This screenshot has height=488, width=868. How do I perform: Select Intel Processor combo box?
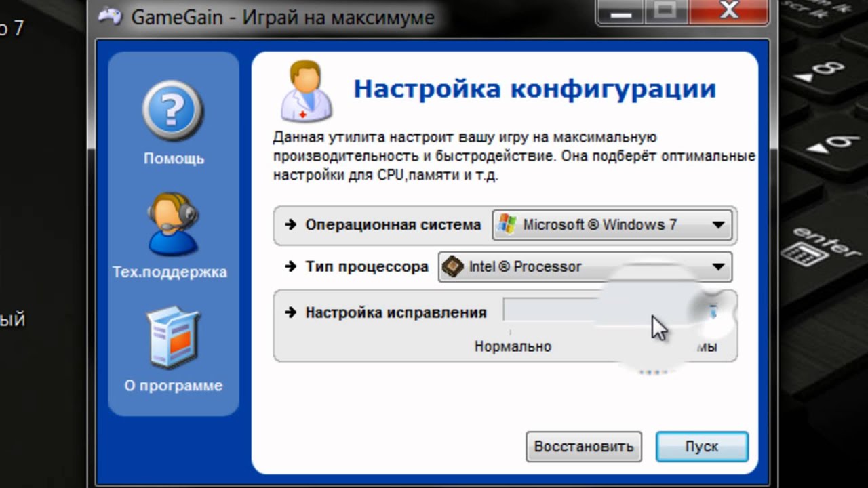(585, 267)
